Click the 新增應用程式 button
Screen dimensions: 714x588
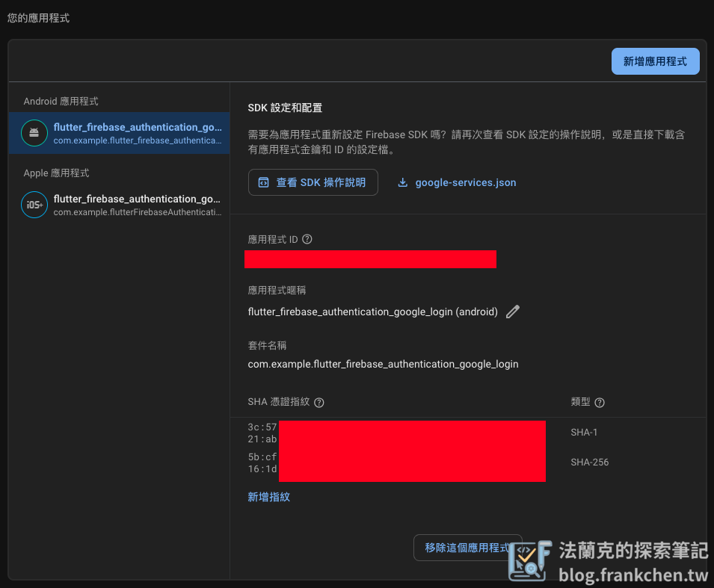pos(655,61)
